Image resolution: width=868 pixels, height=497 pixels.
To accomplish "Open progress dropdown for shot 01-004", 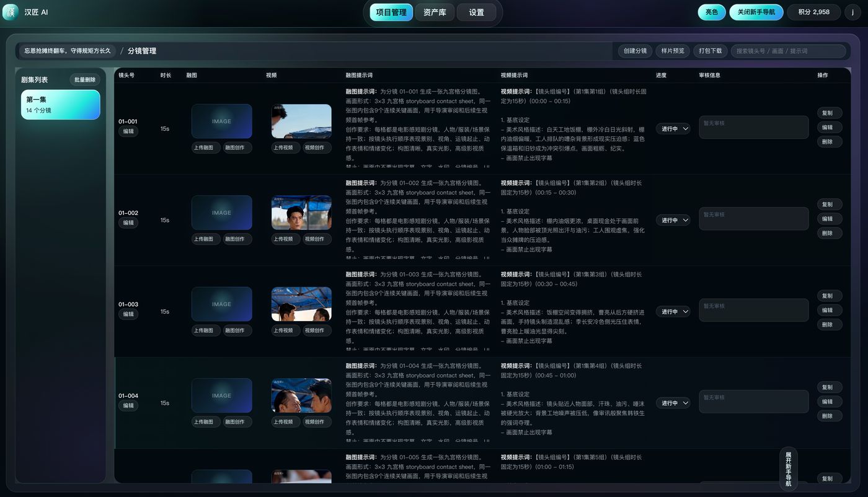I will 673,403.
